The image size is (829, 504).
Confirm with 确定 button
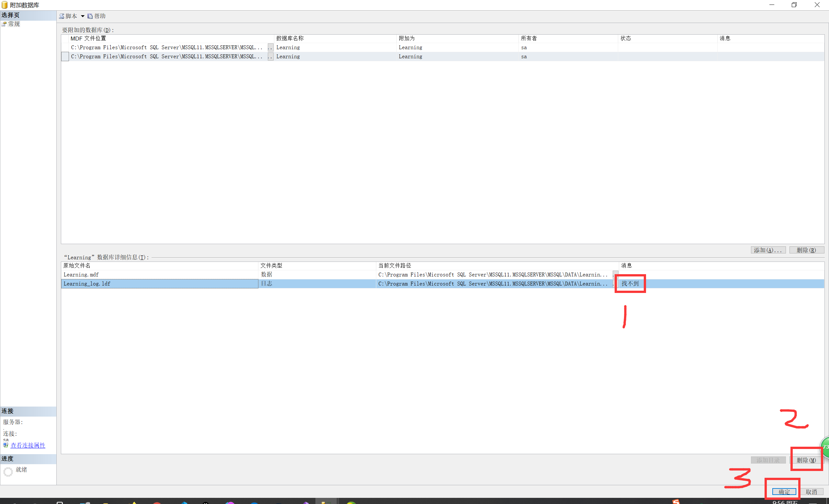(784, 492)
